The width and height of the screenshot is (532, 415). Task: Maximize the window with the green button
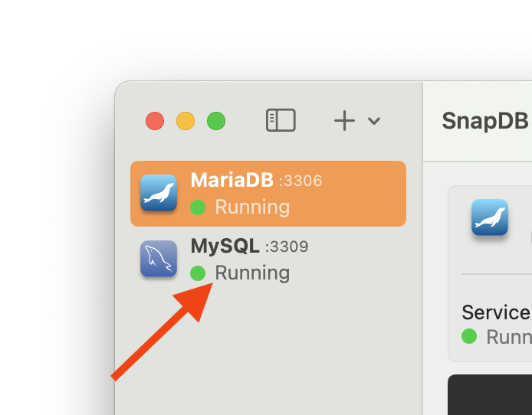(x=216, y=121)
